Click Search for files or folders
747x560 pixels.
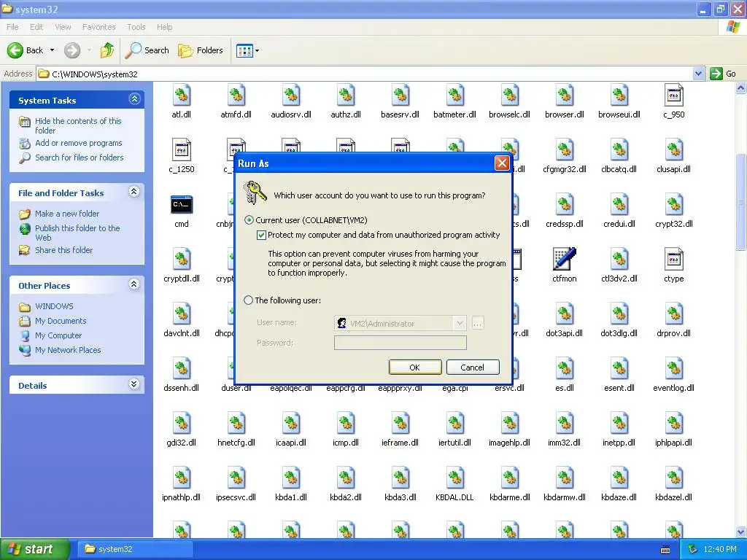(79, 157)
